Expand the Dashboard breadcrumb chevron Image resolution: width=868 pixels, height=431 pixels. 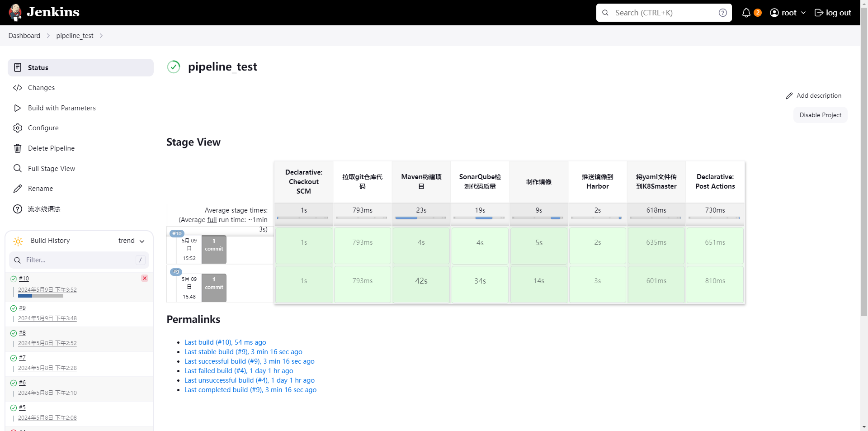click(x=48, y=36)
